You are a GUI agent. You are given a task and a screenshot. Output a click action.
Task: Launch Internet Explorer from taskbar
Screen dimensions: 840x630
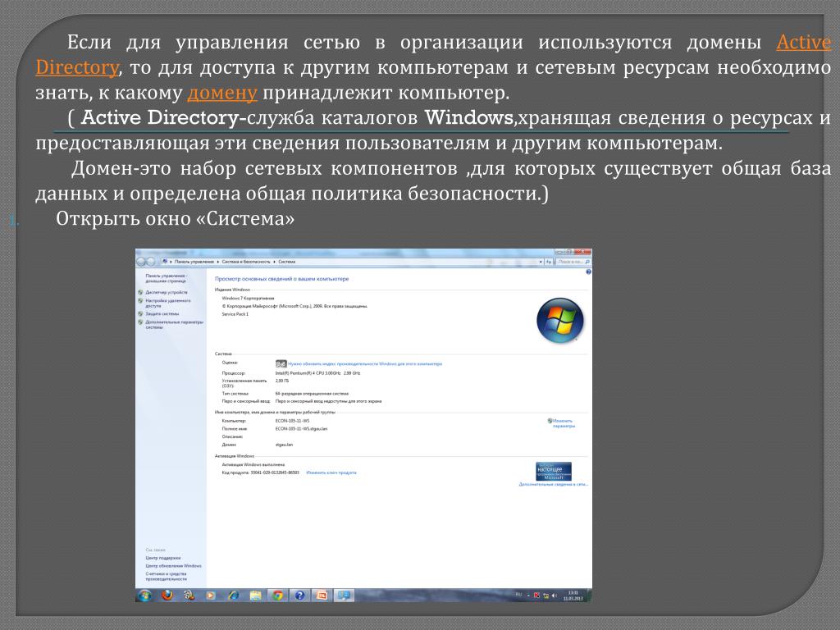pos(234,596)
